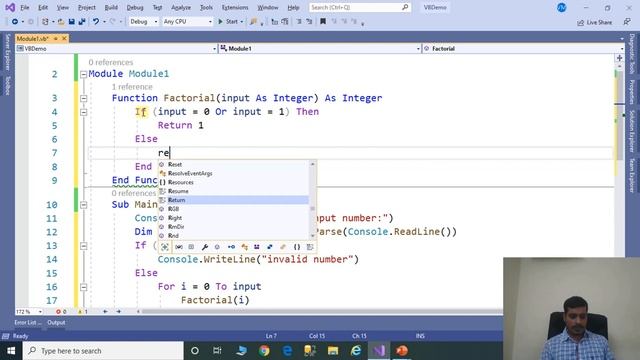This screenshot has height=360, width=640.
Task: Click the Send Feedback icon at top right
Action: point(627,22)
